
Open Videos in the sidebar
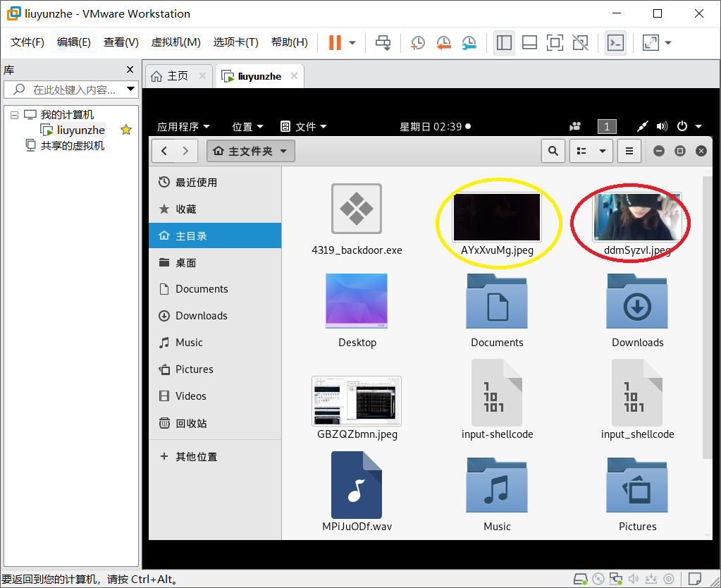tap(215, 396)
